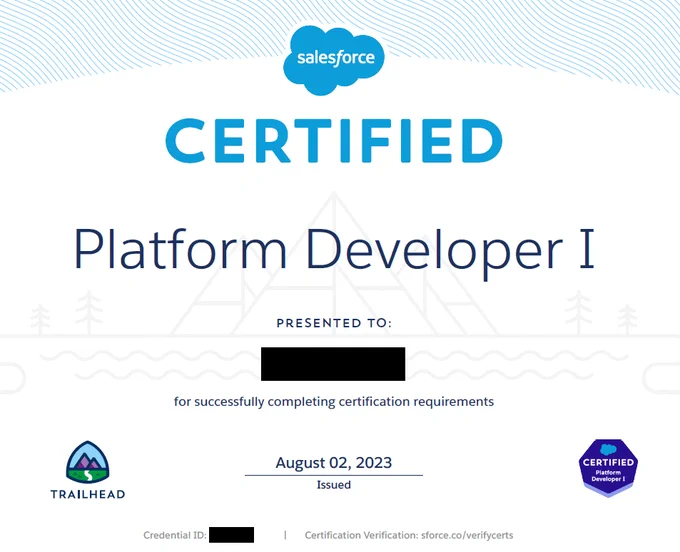Click the redacted Credential ID value box
680x552 pixels.
(232, 535)
